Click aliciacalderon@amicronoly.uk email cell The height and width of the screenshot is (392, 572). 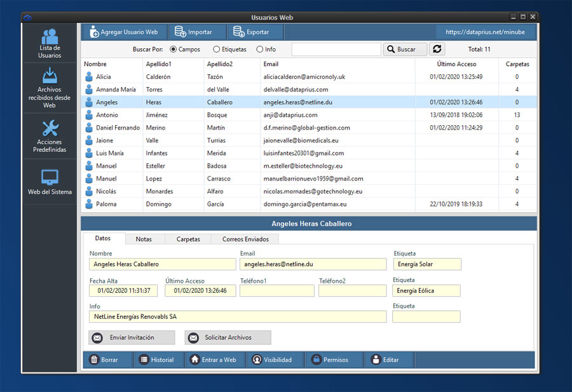coord(304,77)
